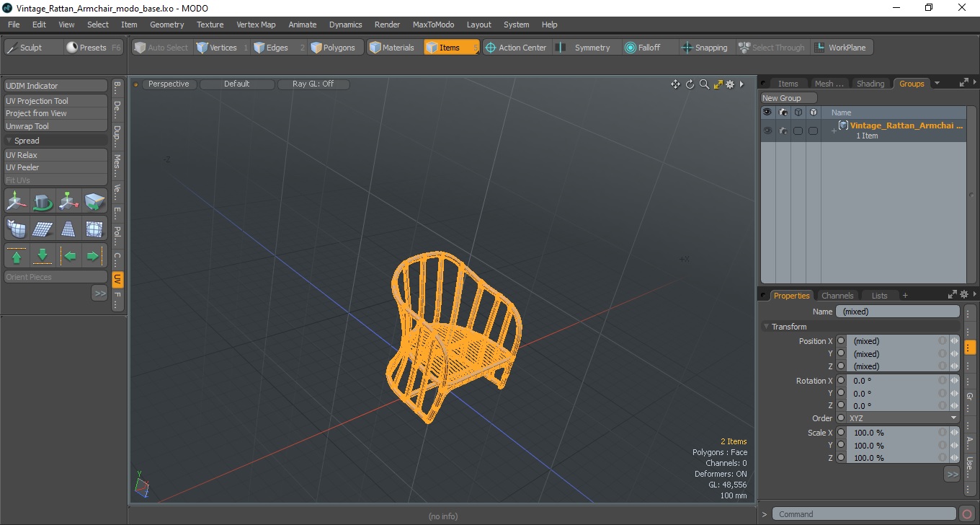Open the Perspective view type dropdown

169,84
